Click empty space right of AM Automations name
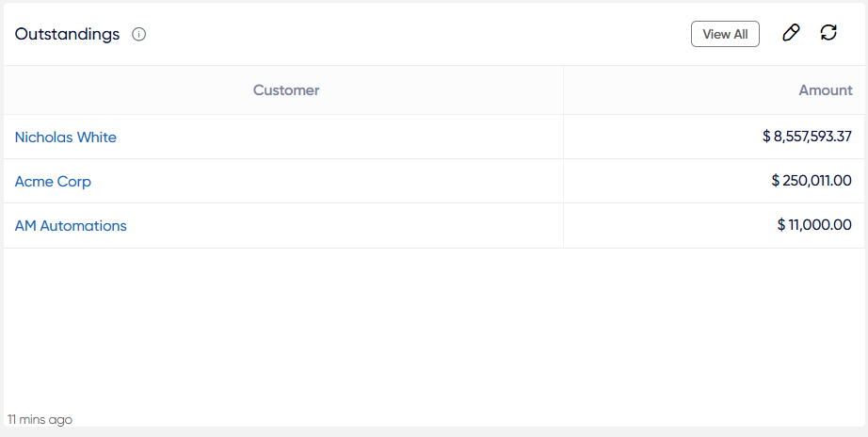 pyautogui.click(x=345, y=225)
